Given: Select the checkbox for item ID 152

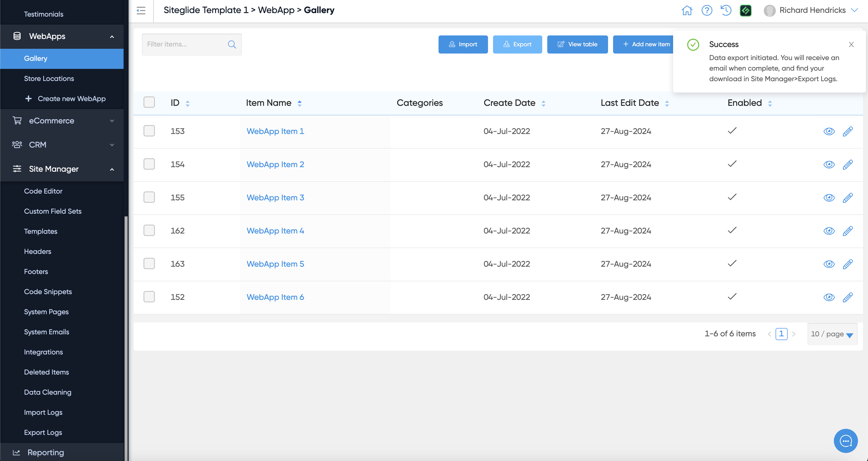Looking at the screenshot, I should pos(149,297).
